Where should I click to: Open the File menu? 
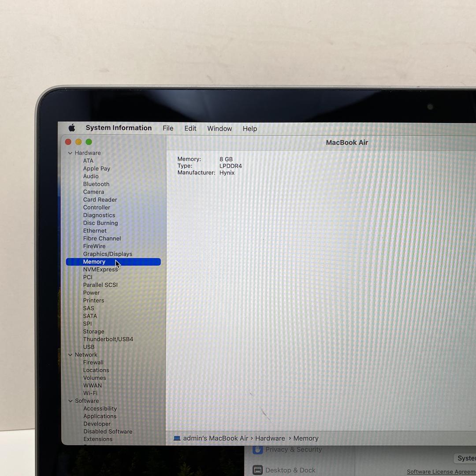(x=168, y=128)
